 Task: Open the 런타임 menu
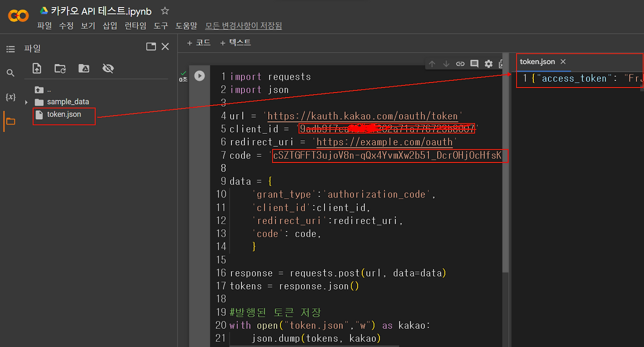(135, 26)
